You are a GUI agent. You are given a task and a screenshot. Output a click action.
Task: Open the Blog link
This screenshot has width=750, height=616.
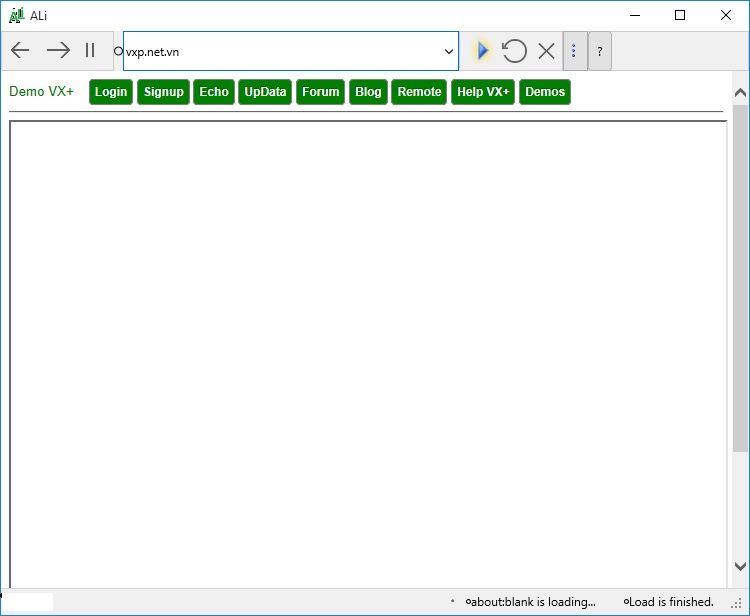point(368,92)
